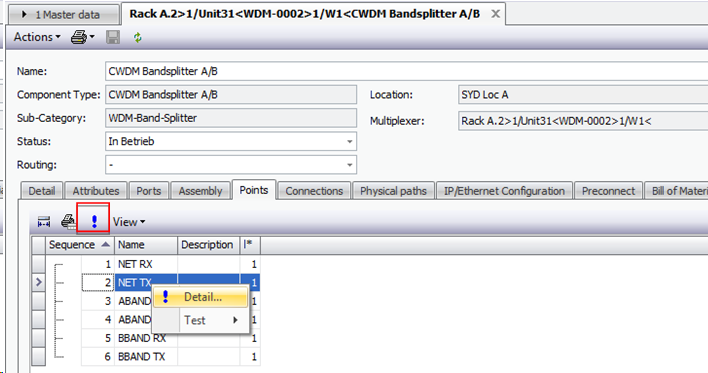This screenshot has width=708, height=373.
Task: Click the table's top-left select-all corner cell
Action: coord(39,245)
